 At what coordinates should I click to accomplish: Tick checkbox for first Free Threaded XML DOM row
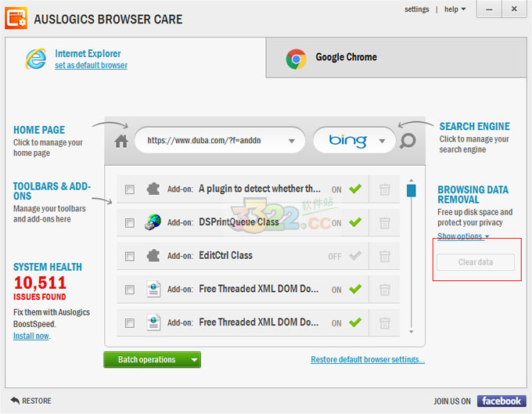pyautogui.click(x=130, y=290)
